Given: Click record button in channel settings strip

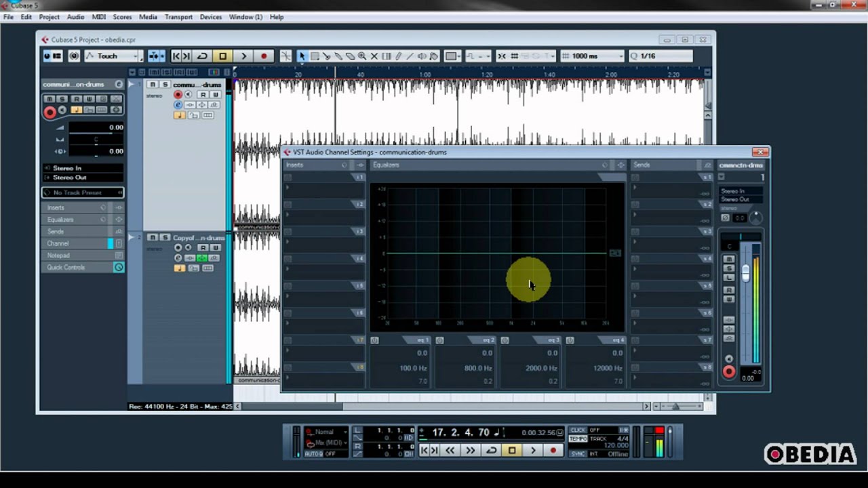Looking at the screenshot, I should click(x=729, y=371).
